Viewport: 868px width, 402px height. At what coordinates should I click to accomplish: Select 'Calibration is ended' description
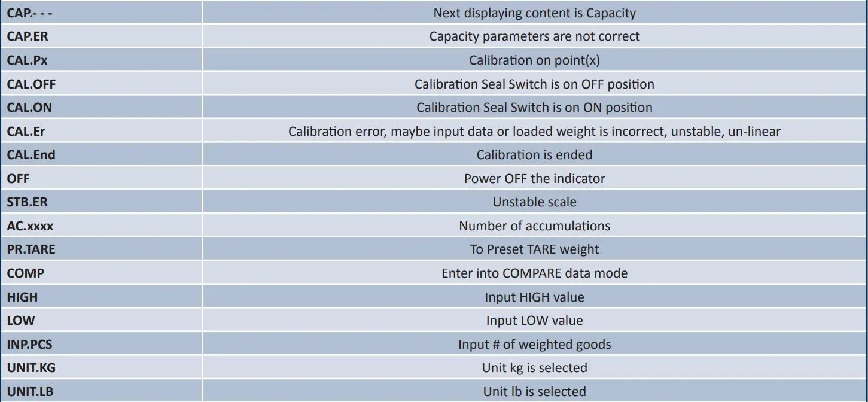point(534,155)
